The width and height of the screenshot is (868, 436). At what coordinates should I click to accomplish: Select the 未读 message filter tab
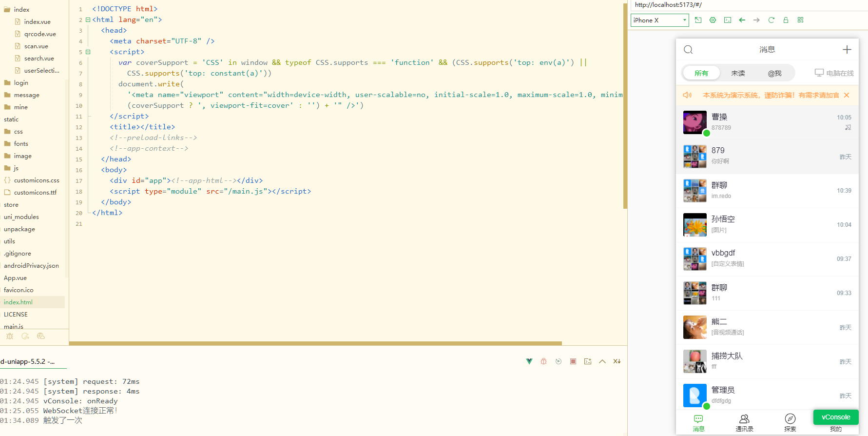point(738,73)
